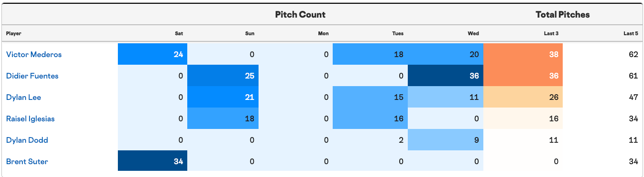Open Raisel Iglesias player link
The width and height of the screenshot is (644, 177).
pyautogui.click(x=30, y=118)
